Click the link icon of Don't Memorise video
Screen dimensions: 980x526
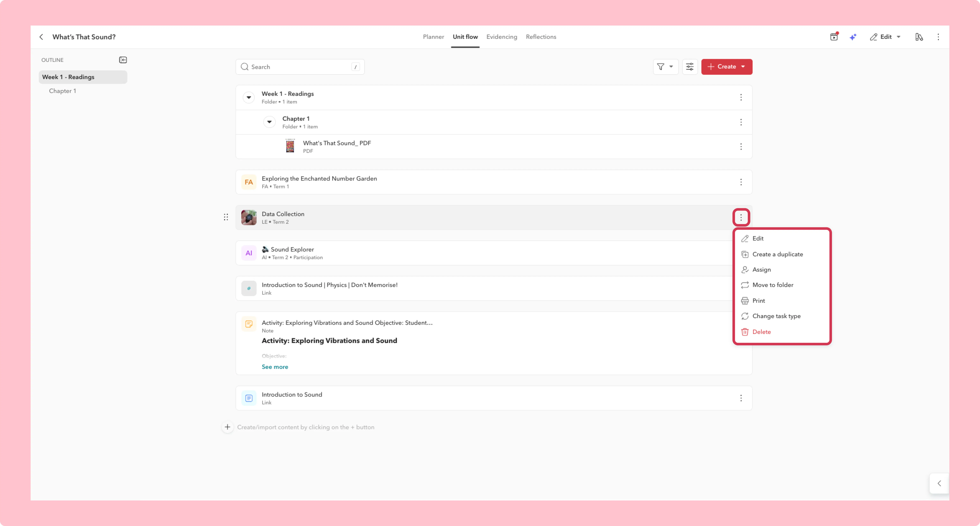coord(249,289)
